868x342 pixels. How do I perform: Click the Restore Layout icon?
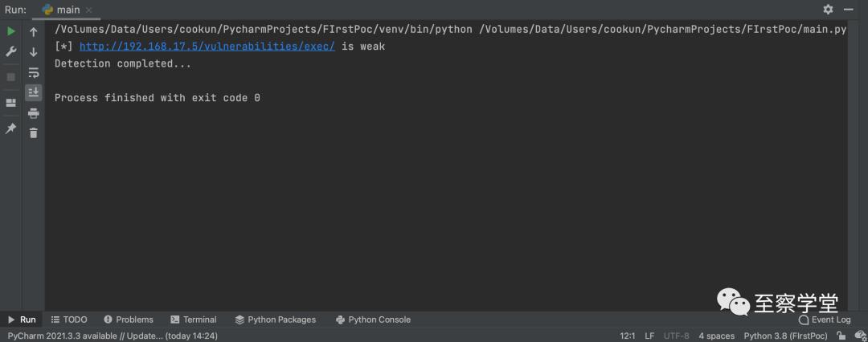click(11, 103)
